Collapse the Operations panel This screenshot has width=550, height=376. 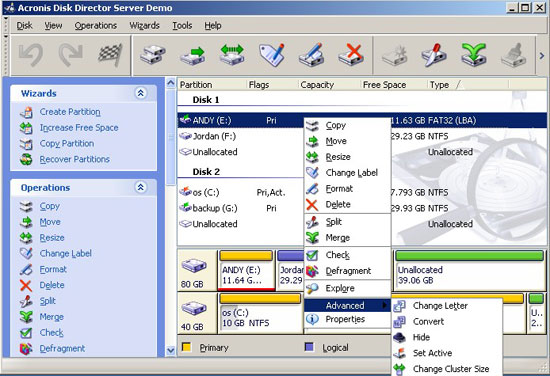point(141,187)
